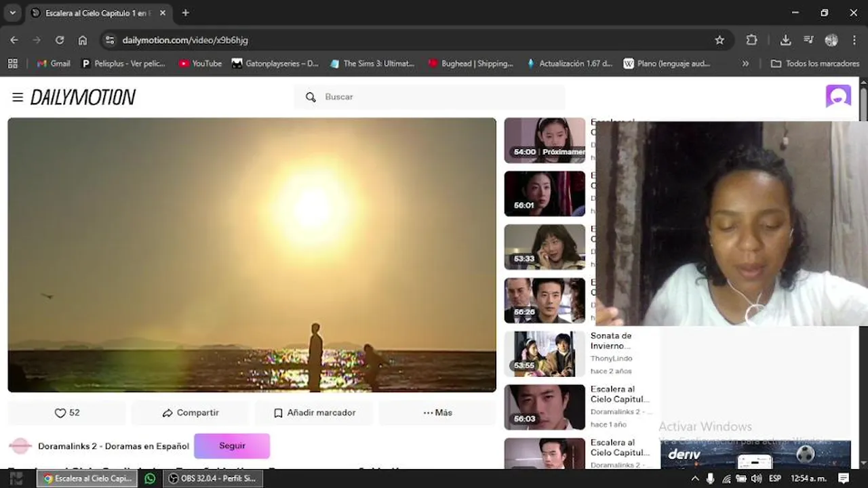Open the 56:03 video thumbnail

pos(545,407)
